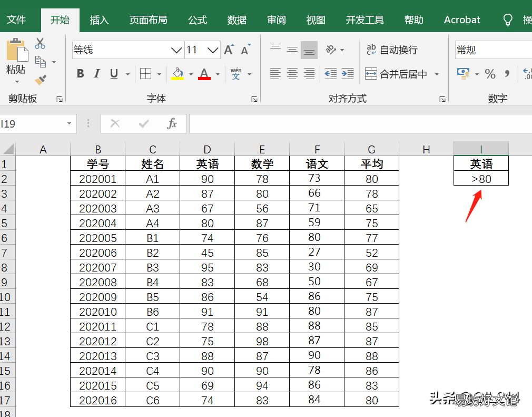Click into the formula bar
This screenshot has width=532, height=417.
coord(360,123)
